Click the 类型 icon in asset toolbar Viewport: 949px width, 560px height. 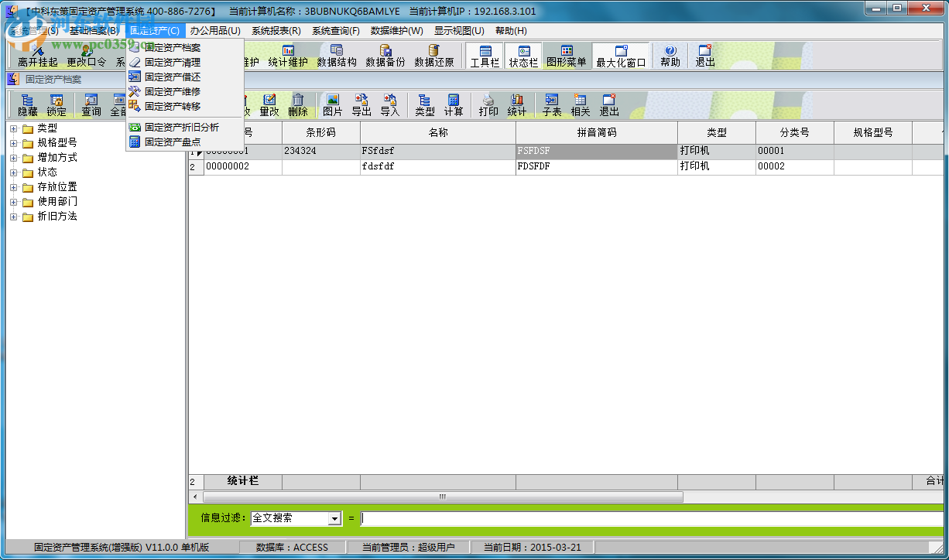(425, 105)
